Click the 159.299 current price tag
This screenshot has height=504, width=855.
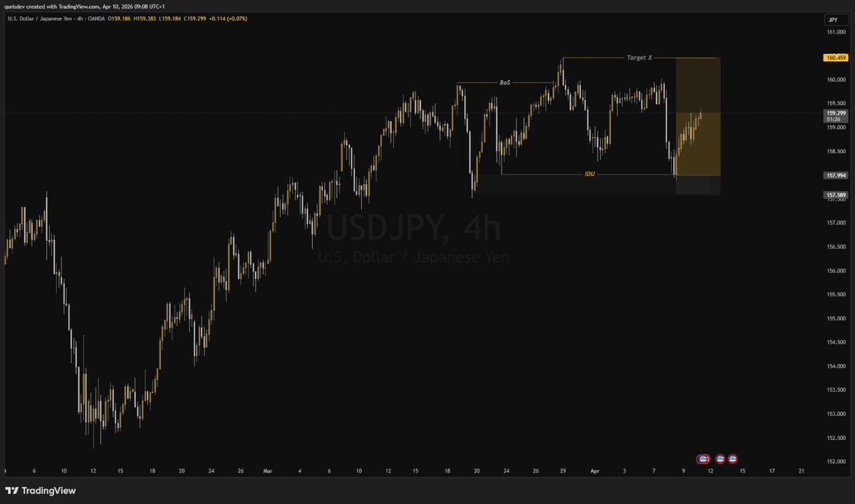point(835,112)
